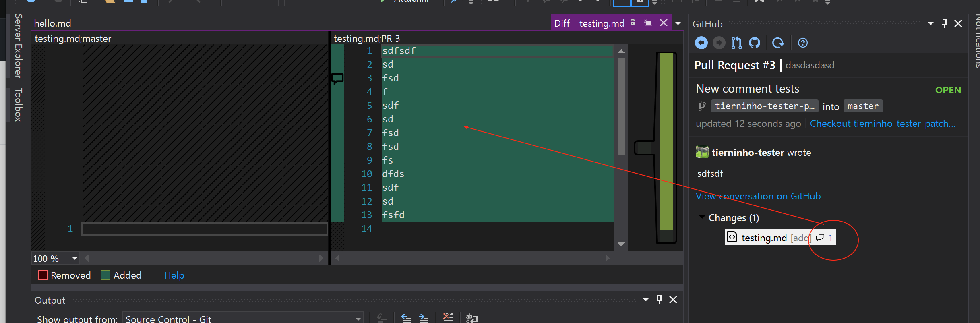This screenshot has width=980, height=323.
Task: Promote the Diff preview tab to keep open
Action: (648, 23)
